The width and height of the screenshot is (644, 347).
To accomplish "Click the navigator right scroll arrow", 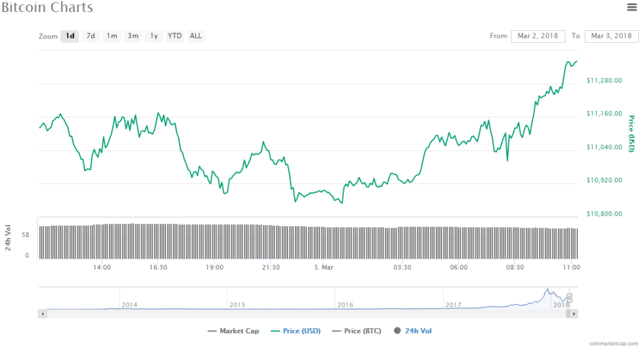I will (574, 313).
